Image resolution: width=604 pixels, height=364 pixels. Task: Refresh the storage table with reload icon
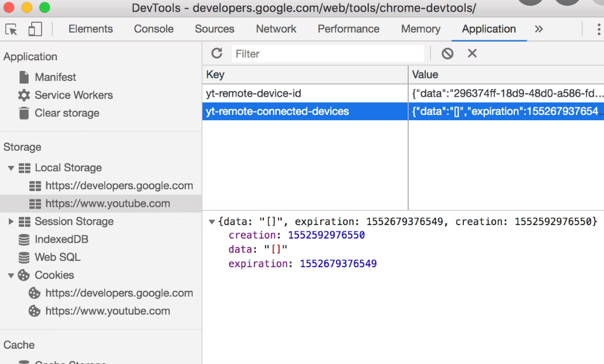click(217, 53)
